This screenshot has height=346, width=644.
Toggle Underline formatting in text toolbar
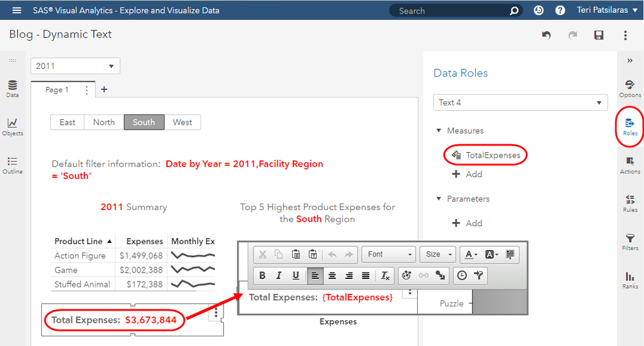click(x=296, y=276)
